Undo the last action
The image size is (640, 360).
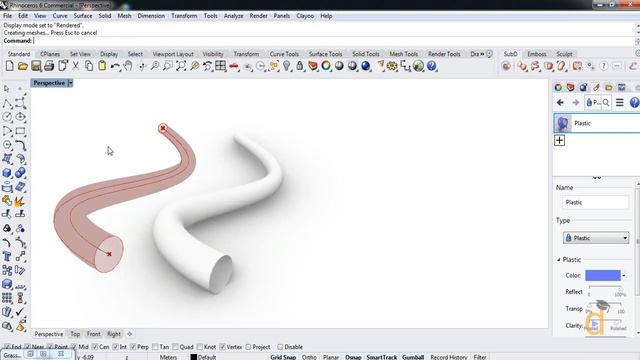click(x=115, y=66)
